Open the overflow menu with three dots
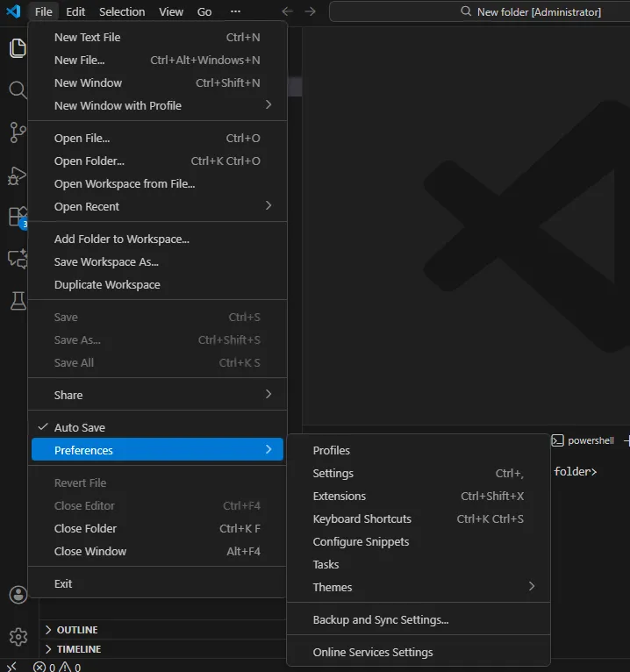This screenshot has height=672, width=630. [x=235, y=11]
